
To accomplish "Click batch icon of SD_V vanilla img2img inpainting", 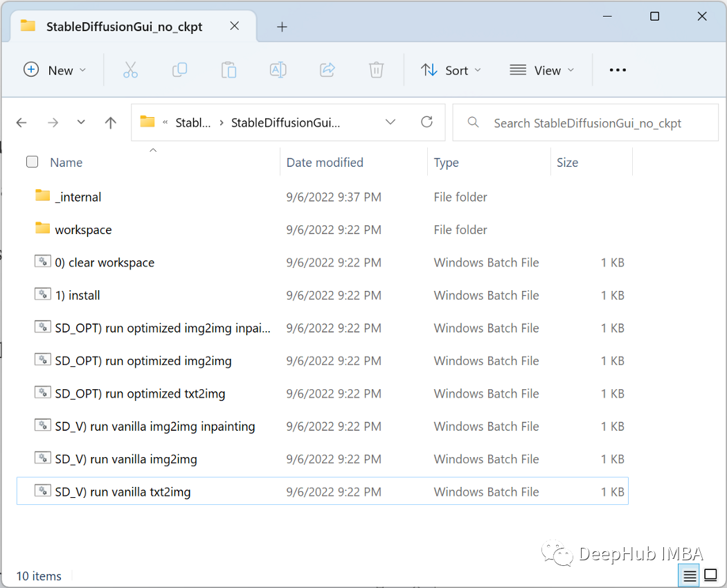I will (x=43, y=425).
